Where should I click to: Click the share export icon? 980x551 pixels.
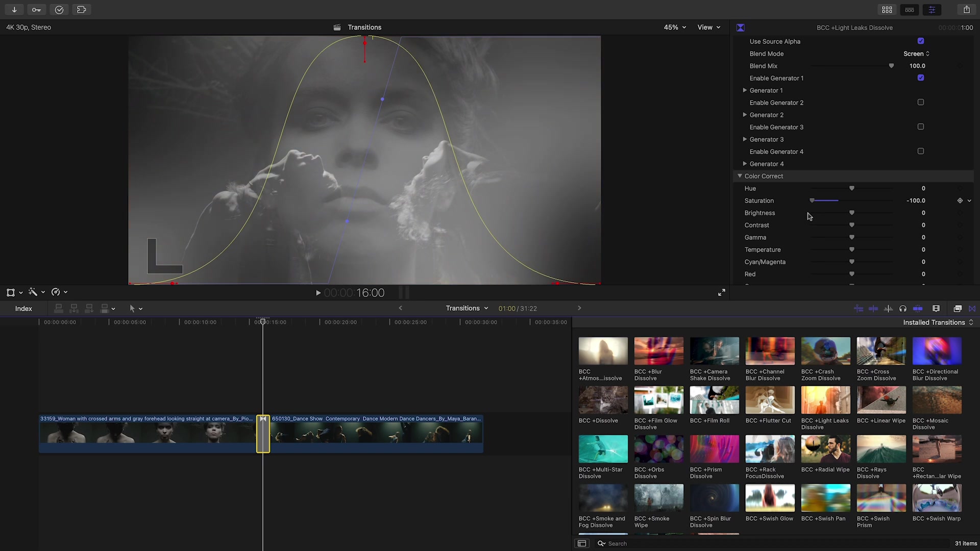pos(966,10)
